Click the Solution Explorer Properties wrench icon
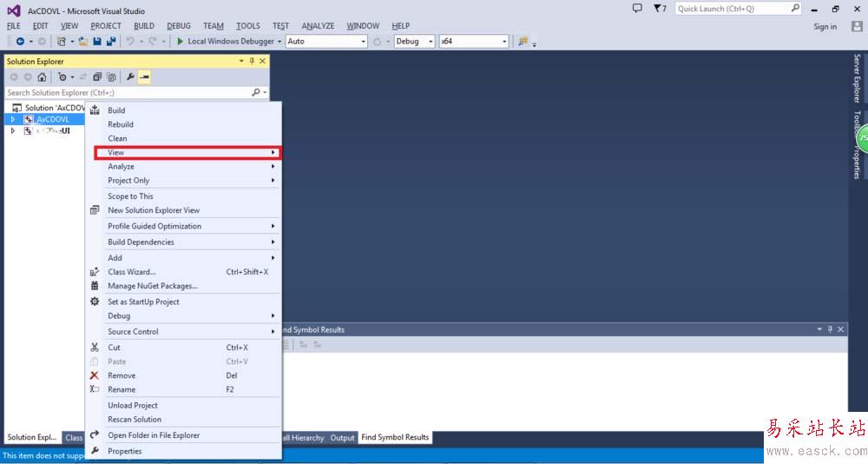 coord(130,77)
